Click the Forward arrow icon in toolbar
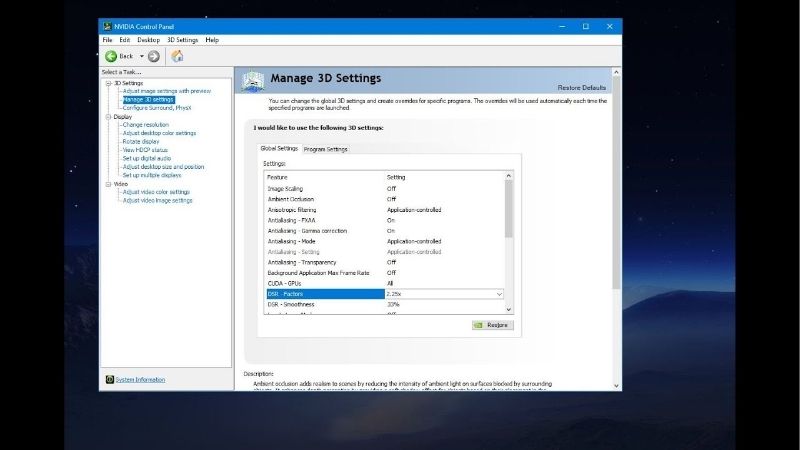 coord(154,56)
